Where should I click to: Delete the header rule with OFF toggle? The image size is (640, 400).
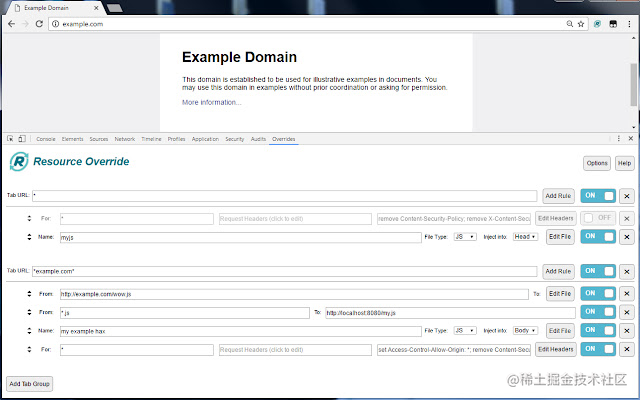pos(627,218)
